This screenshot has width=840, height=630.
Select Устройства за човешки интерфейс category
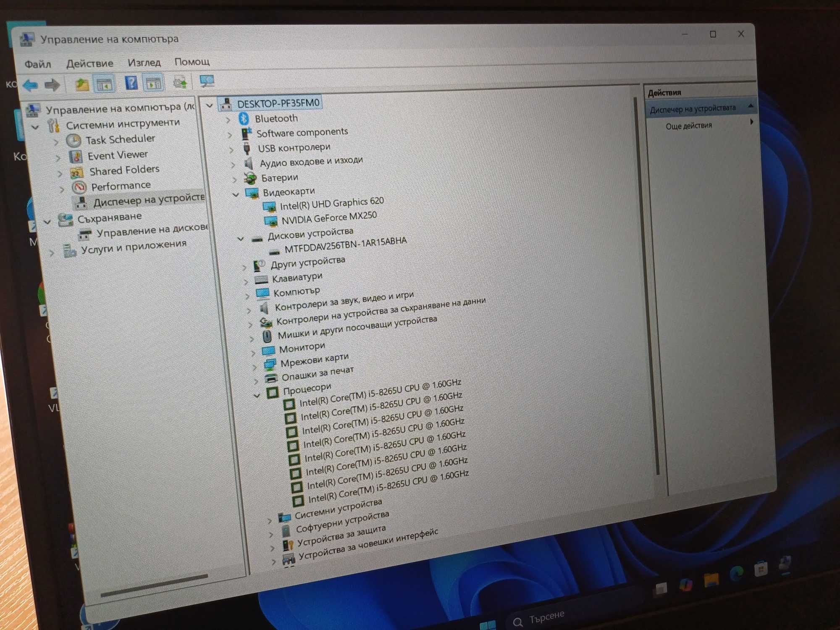coord(368,544)
